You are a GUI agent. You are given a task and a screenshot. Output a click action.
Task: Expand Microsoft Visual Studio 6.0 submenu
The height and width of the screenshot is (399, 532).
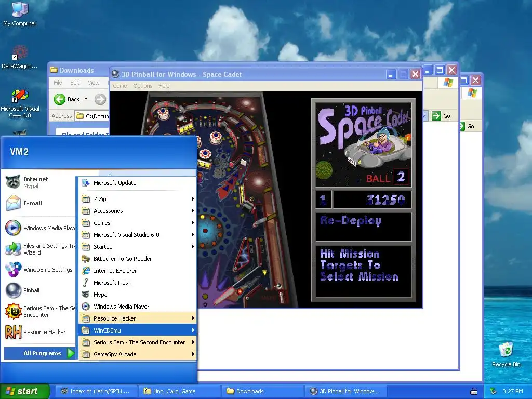point(138,235)
